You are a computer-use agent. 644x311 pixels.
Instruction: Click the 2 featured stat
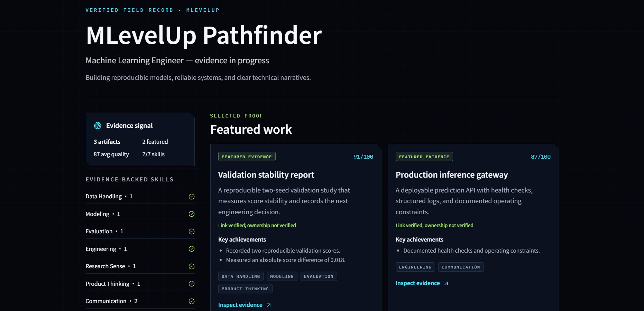(x=155, y=142)
